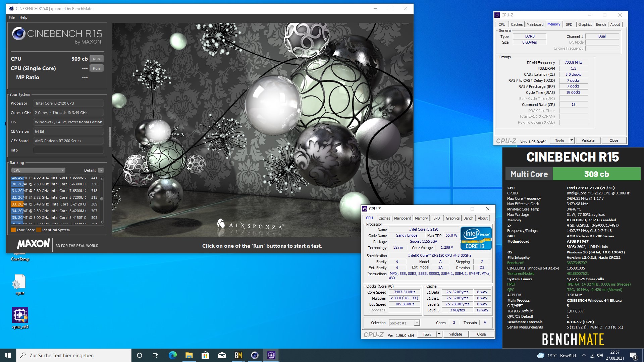Select ranking row 30 Core i5-6300U
Viewport: 644px width, 362px height.
point(55,184)
